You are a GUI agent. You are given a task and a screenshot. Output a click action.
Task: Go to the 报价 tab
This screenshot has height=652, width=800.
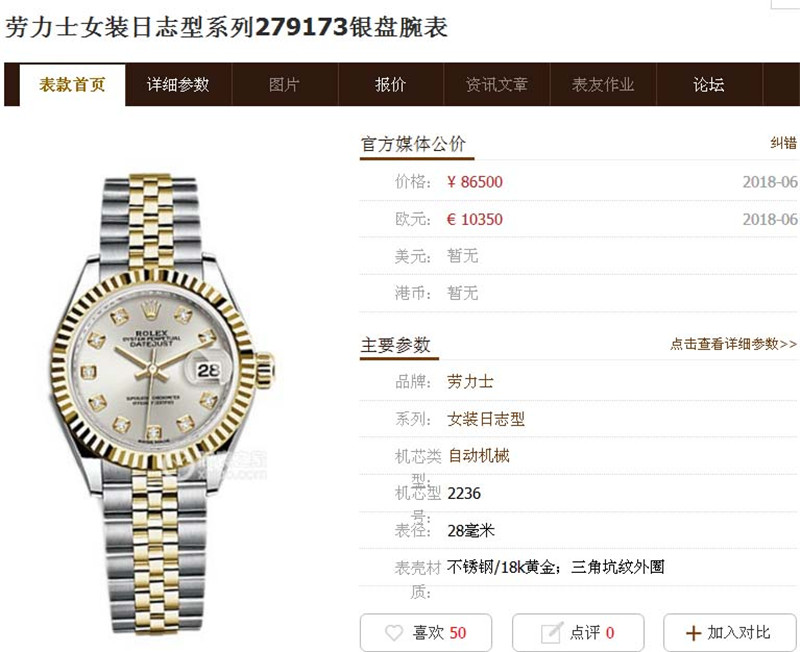[x=391, y=85]
